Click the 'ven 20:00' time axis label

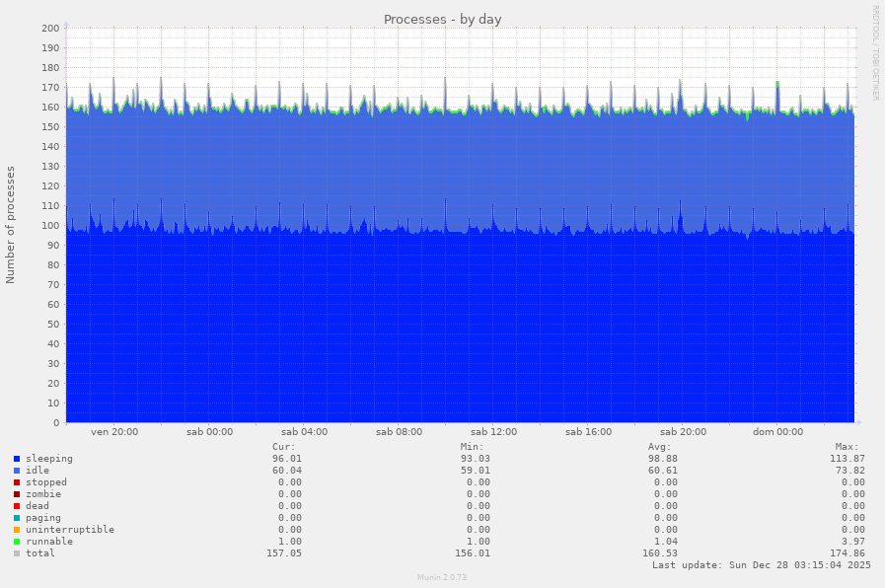pos(114,431)
